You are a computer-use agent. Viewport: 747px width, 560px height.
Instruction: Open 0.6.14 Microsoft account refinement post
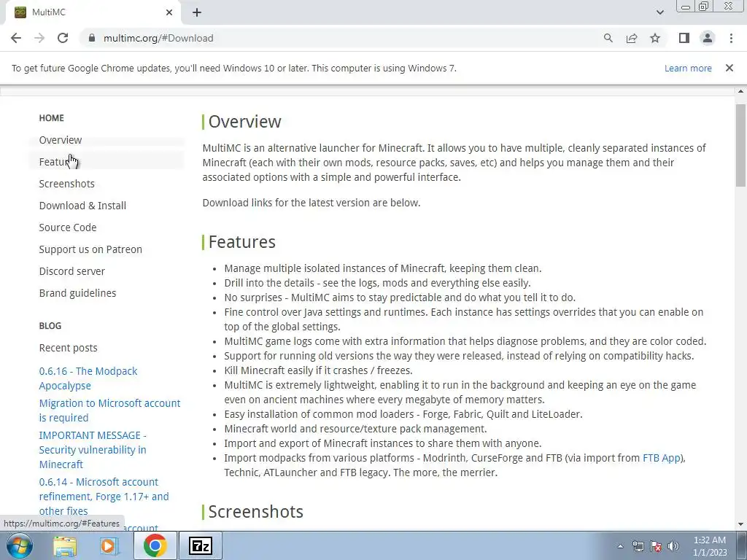click(104, 496)
